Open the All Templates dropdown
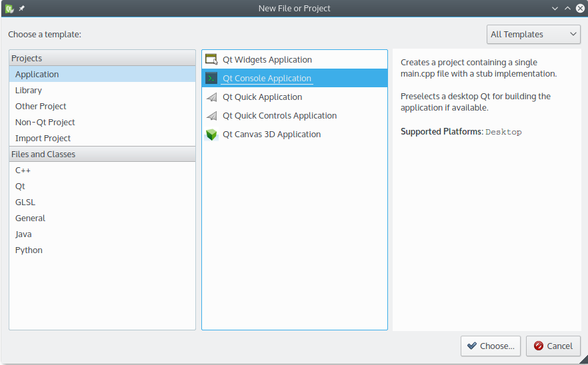The width and height of the screenshot is (588, 365). 533,35
